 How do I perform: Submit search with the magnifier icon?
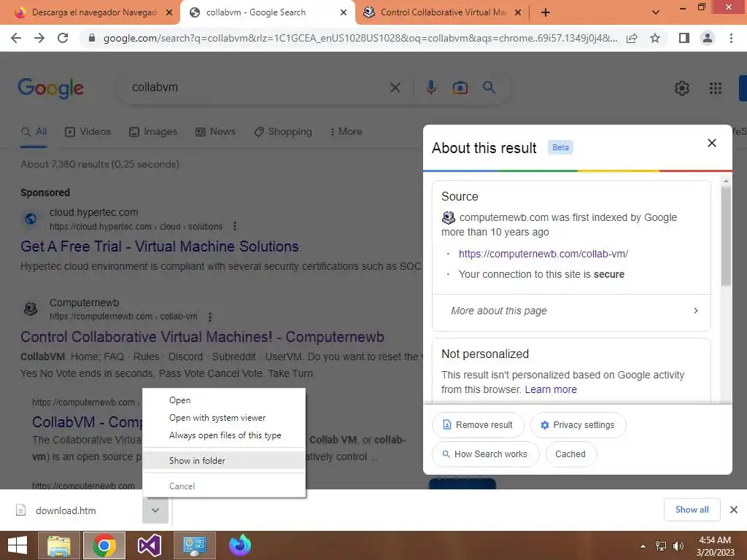(489, 87)
